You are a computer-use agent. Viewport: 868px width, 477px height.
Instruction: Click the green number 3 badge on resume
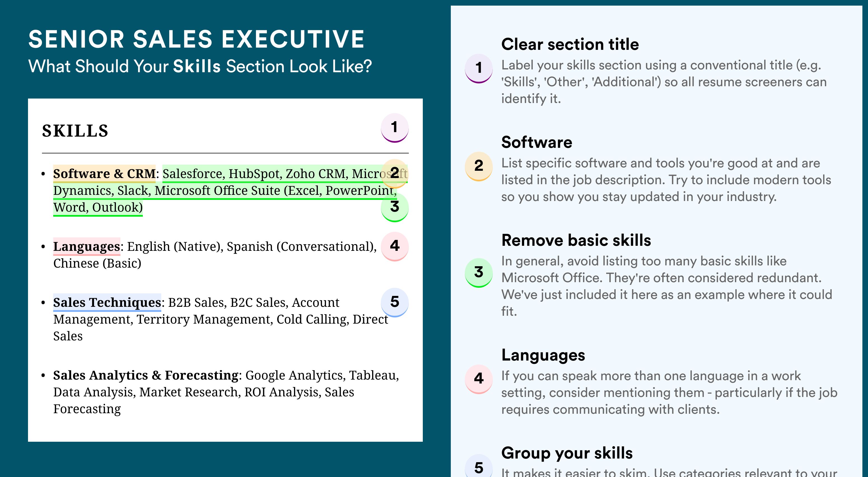pyautogui.click(x=395, y=207)
